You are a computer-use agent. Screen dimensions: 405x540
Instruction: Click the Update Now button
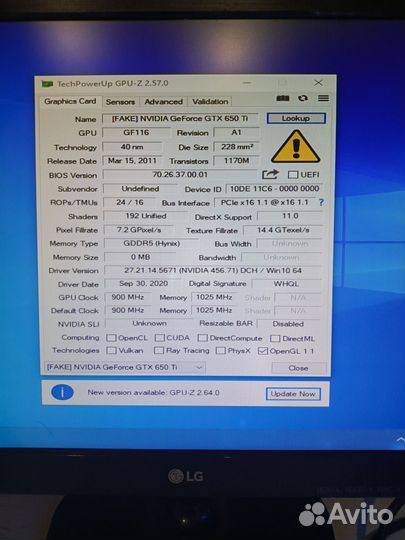coord(293,394)
